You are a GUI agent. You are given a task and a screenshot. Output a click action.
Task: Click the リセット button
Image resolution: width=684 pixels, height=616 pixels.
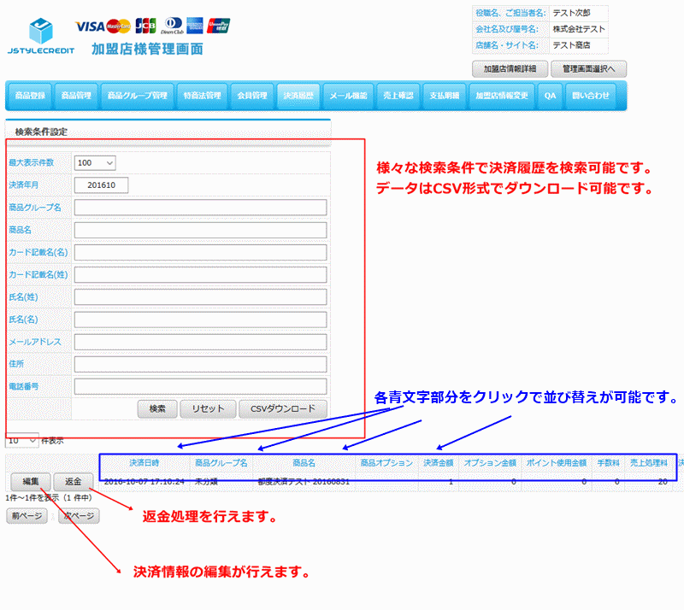tap(208, 409)
